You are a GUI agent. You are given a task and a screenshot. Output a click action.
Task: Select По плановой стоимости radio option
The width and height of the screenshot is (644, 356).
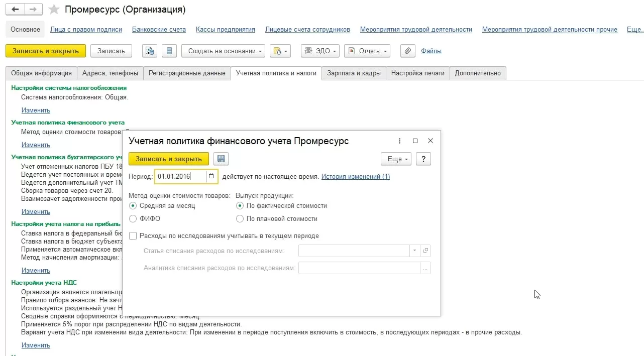[240, 219]
